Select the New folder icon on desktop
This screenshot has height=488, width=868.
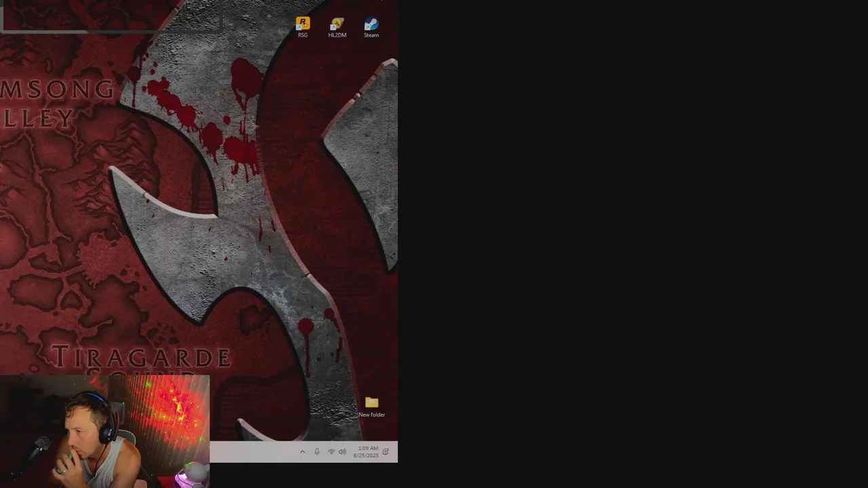coord(372,407)
